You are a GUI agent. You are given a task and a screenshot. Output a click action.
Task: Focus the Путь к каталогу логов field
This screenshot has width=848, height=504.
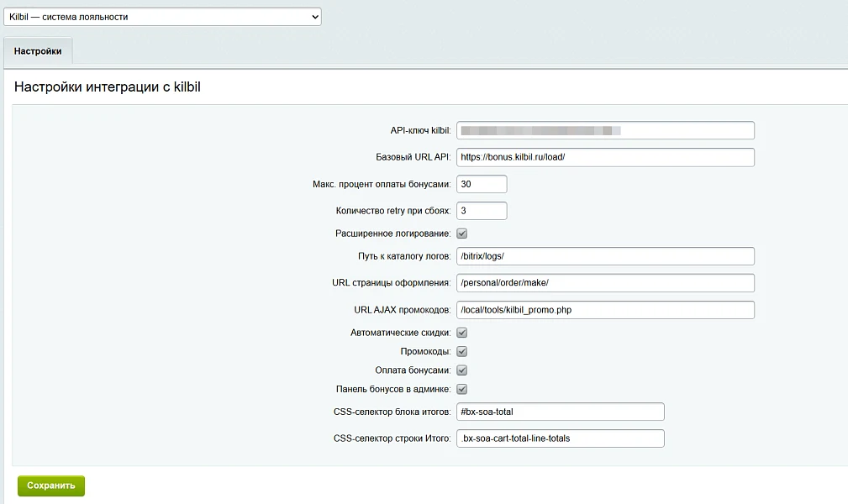pos(605,256)
